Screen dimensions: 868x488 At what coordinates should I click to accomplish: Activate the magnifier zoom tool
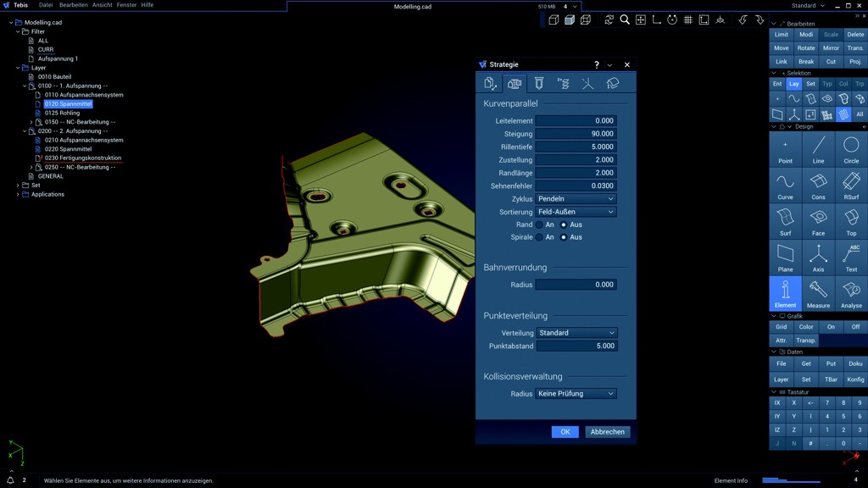pyautogui.click(x=625, y=20)
